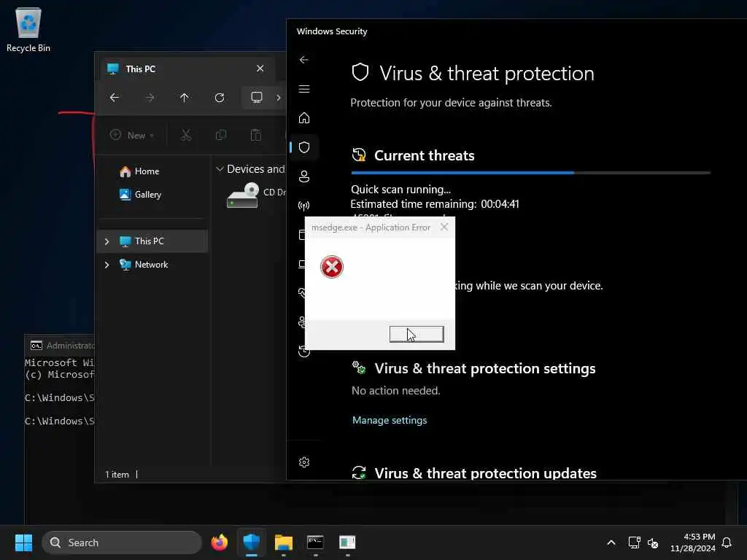Click the Paste icon in Explorer toolbar
This screenshot has width=747, height=560.
[256, 135]
